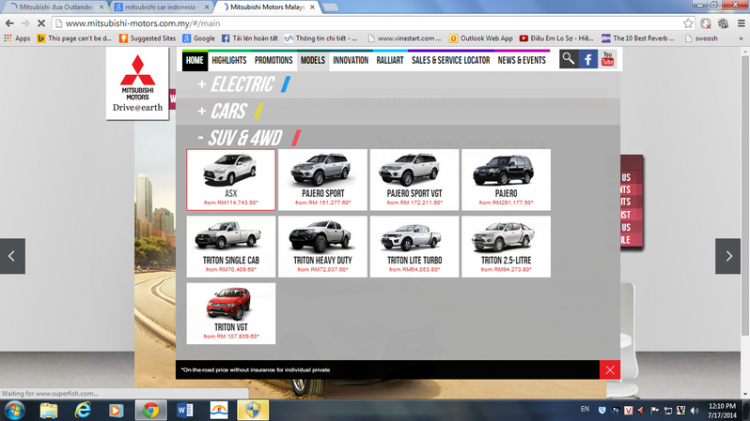
Task: Open the site search magnifier icon
Action: 568,60
